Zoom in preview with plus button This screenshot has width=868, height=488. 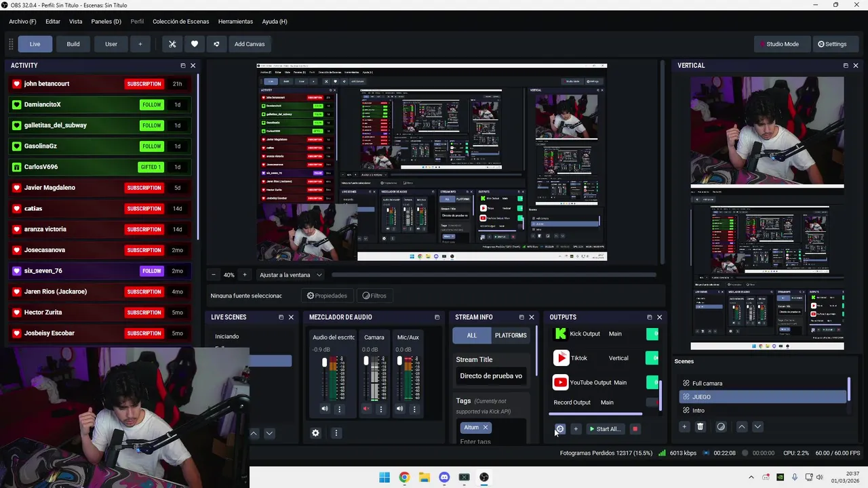tap(245, 275)
